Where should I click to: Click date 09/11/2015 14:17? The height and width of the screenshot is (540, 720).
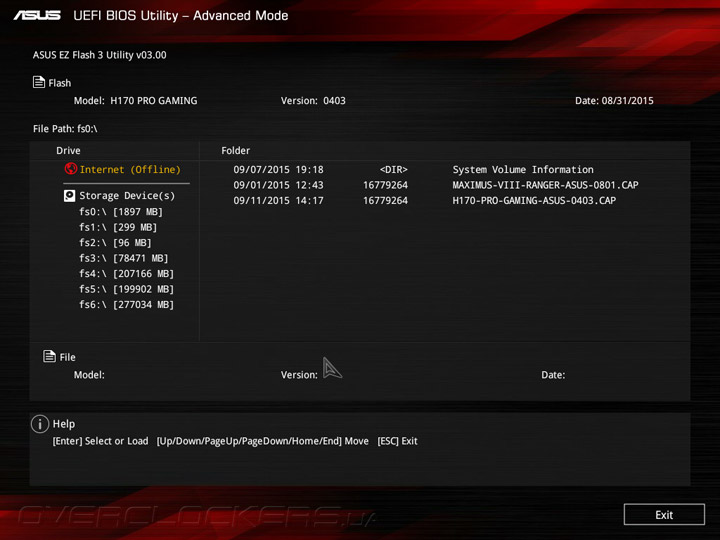click(278, 201)
